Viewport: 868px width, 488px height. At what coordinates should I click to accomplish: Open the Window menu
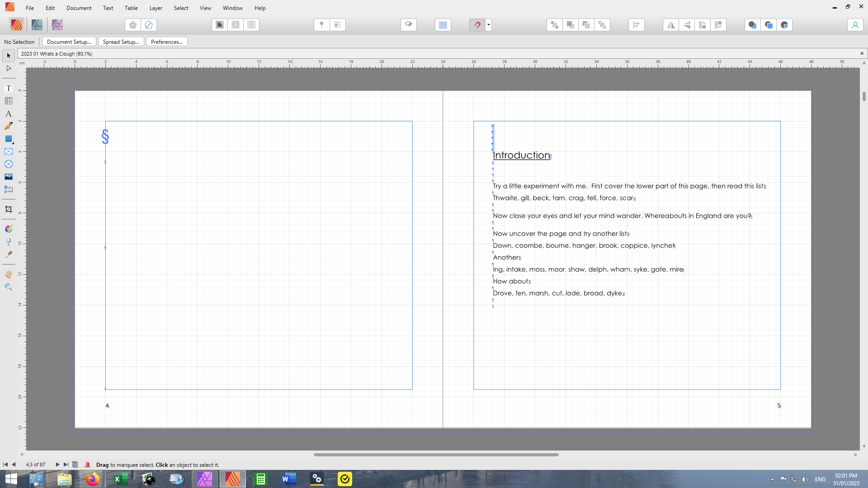click(x=232, y=8)
